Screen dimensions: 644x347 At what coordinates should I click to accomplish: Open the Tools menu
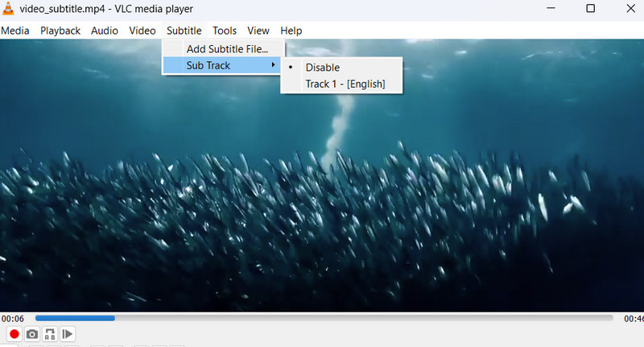[225, 31]
